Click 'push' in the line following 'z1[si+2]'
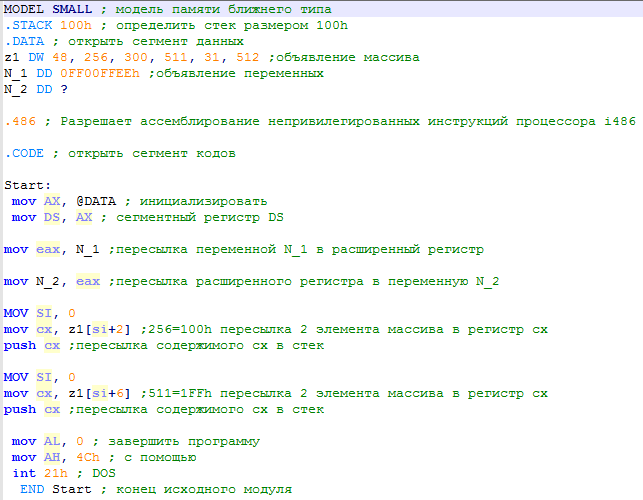Screen dimensions: 643x500 20,345
